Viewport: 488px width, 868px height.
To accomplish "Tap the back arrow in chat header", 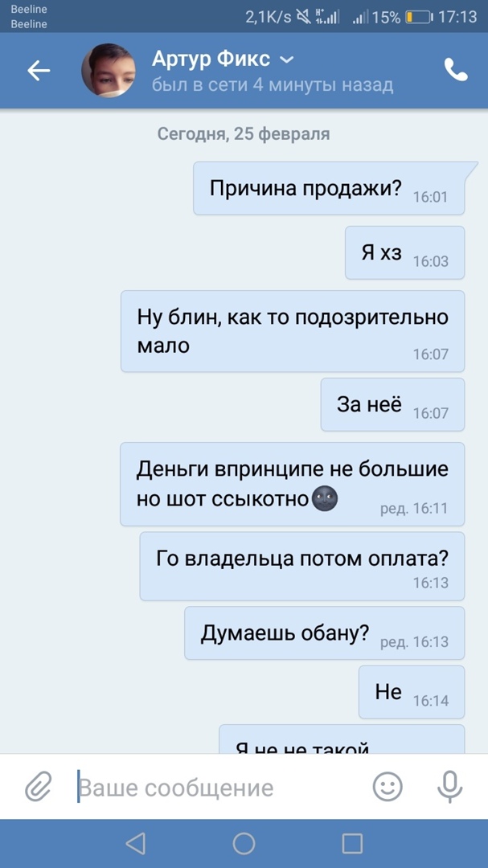I will 39,70.
